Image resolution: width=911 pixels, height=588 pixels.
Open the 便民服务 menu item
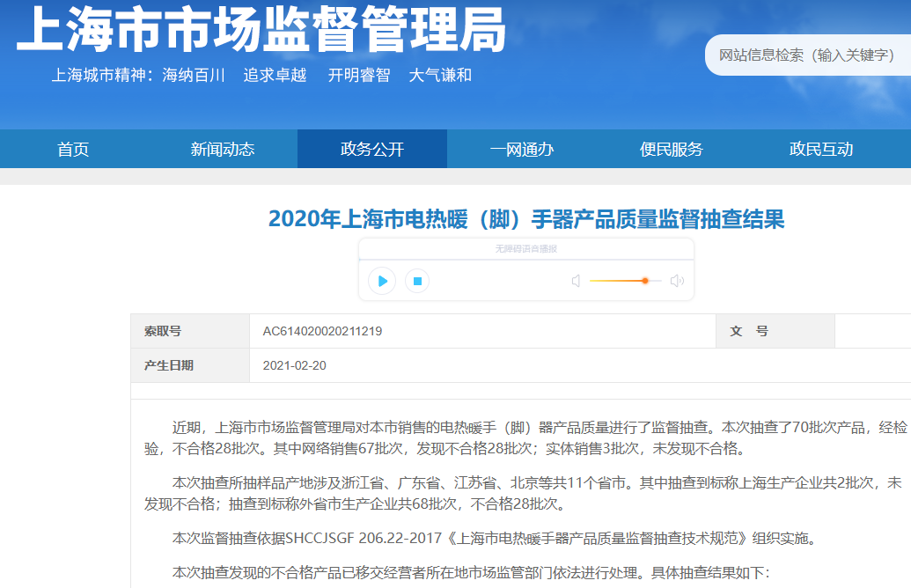(x=671, y=150)
